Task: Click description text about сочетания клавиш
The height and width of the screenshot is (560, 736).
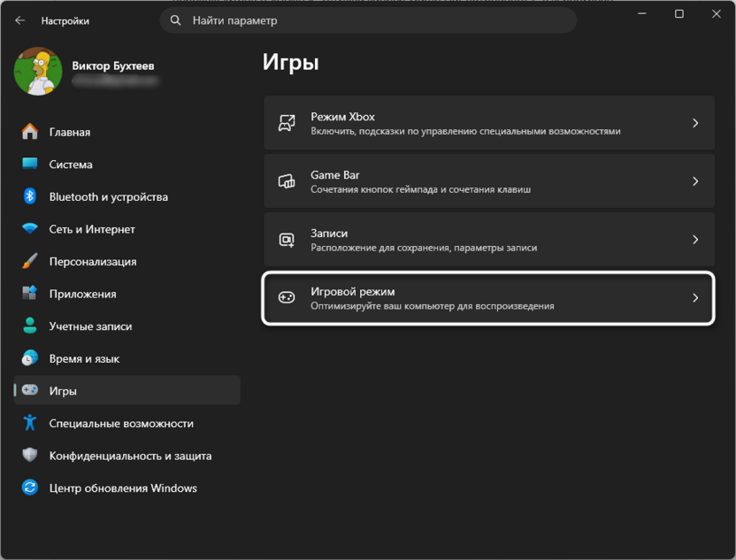Action: click(420, 189)
